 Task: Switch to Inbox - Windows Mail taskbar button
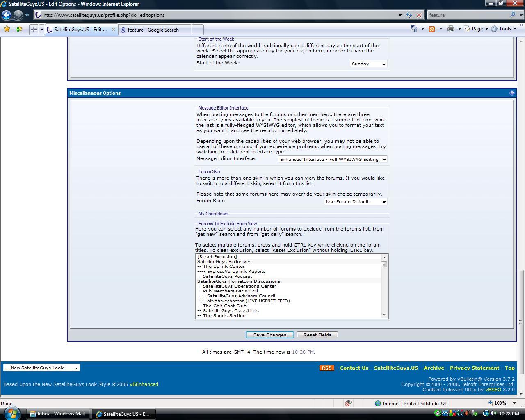point(58,414)
